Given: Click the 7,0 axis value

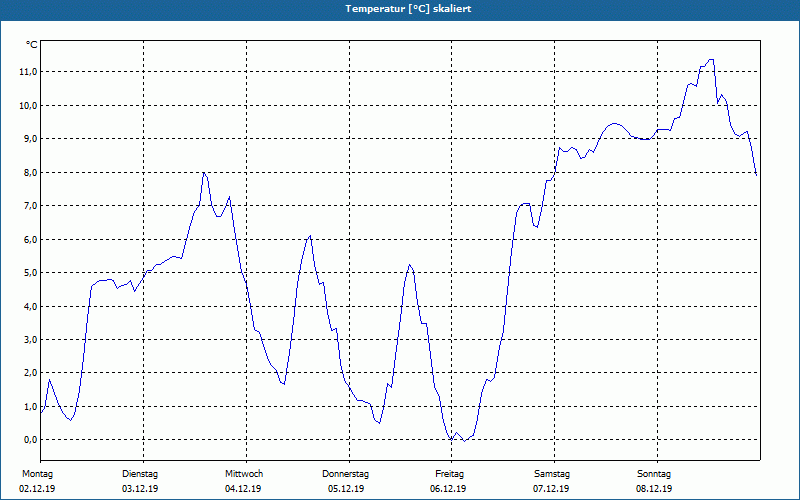Looking at the screenshot, I should pyautogui.click(x=29, y=206).
